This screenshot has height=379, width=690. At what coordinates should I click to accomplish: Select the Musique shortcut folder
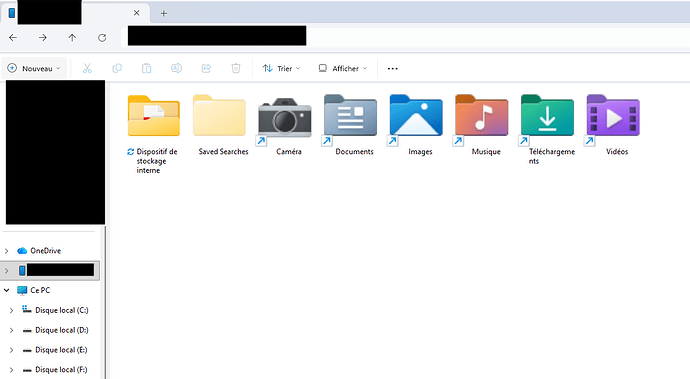pyautogui.click(x=482, y=125)
